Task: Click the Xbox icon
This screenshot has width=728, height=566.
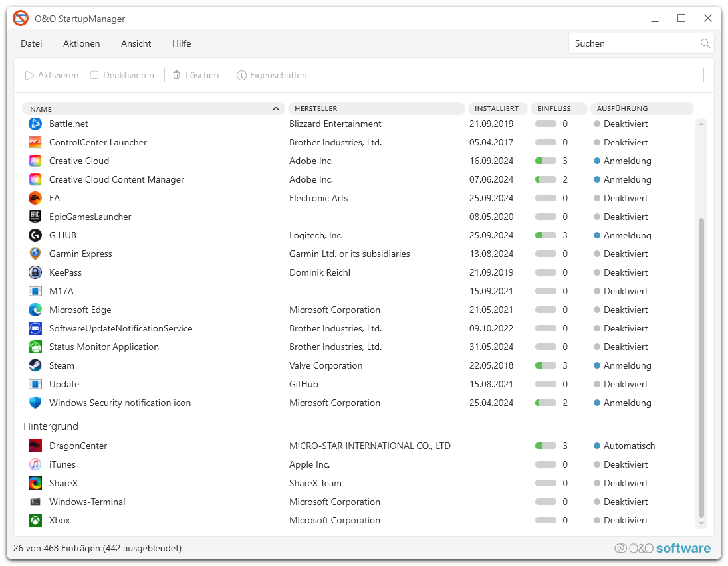Action: pyautogui.click(x=35, y=520)
